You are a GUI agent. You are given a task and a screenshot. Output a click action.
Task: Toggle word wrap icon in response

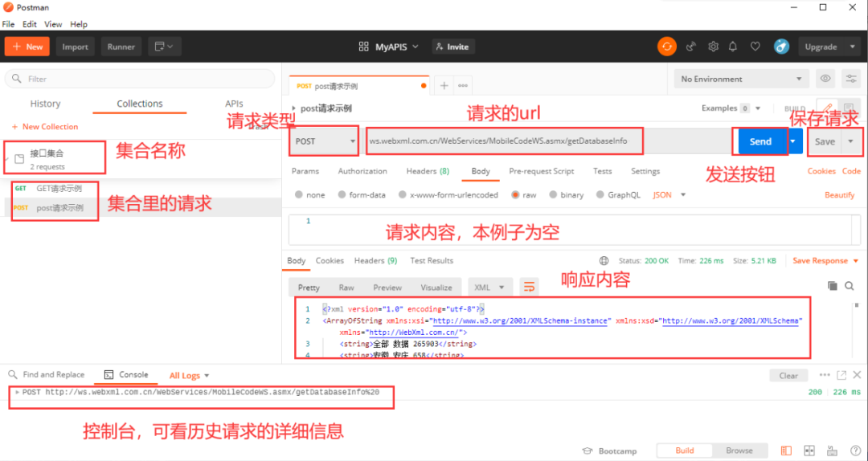click(x=529, y=287)
